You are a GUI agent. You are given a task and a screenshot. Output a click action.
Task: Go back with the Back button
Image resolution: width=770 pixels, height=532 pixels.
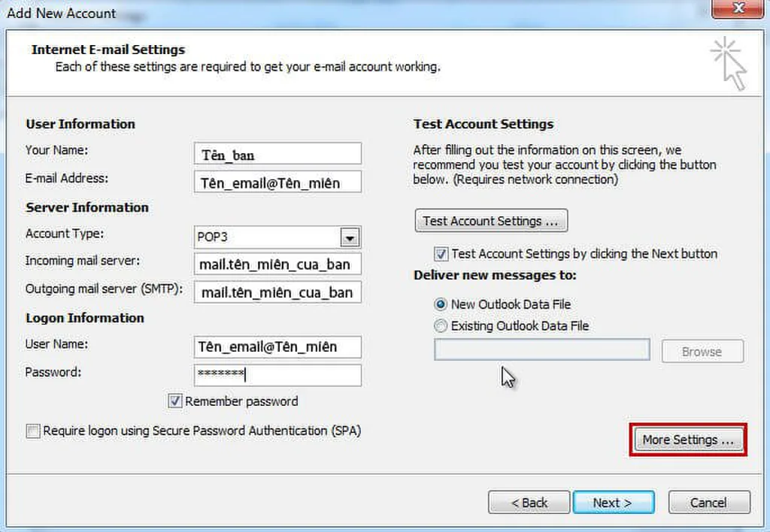coord(529,503)
